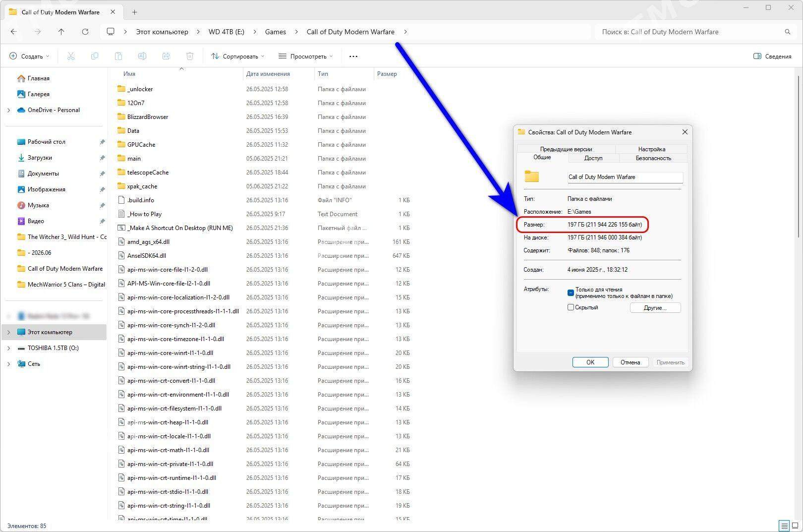
Task: Open the Просмотреть dropdown
Action: coord(305,56)
